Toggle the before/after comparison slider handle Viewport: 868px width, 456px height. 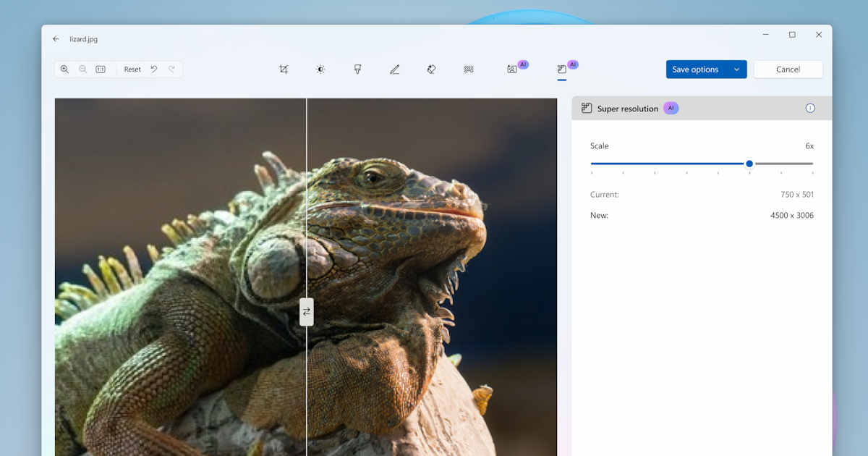pos(307,312)
